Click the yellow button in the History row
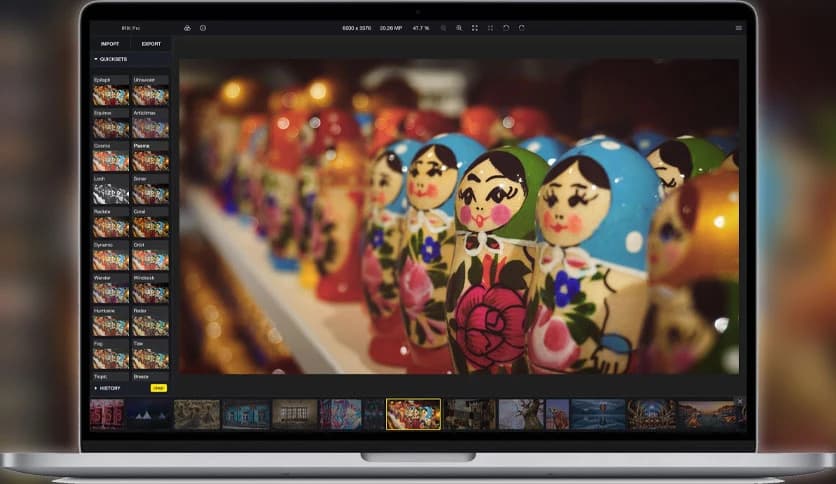 coord(158,388)
